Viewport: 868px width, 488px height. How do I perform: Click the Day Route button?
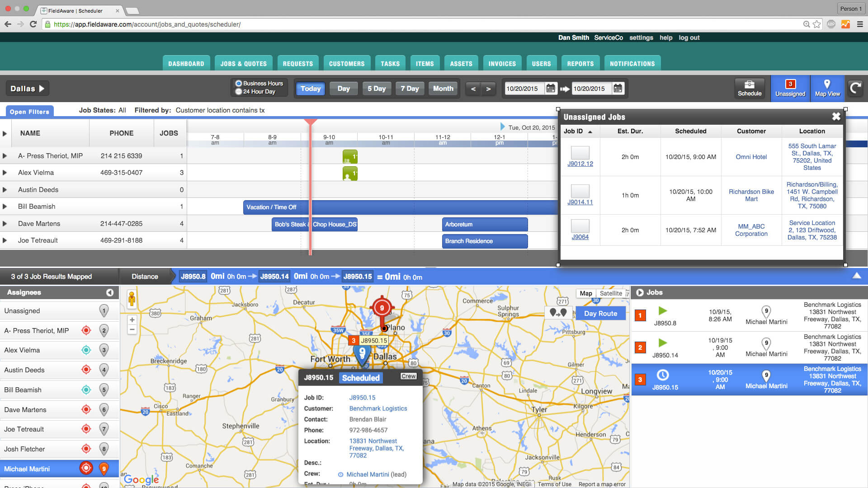pyautogui.click(x=600, y=313)
